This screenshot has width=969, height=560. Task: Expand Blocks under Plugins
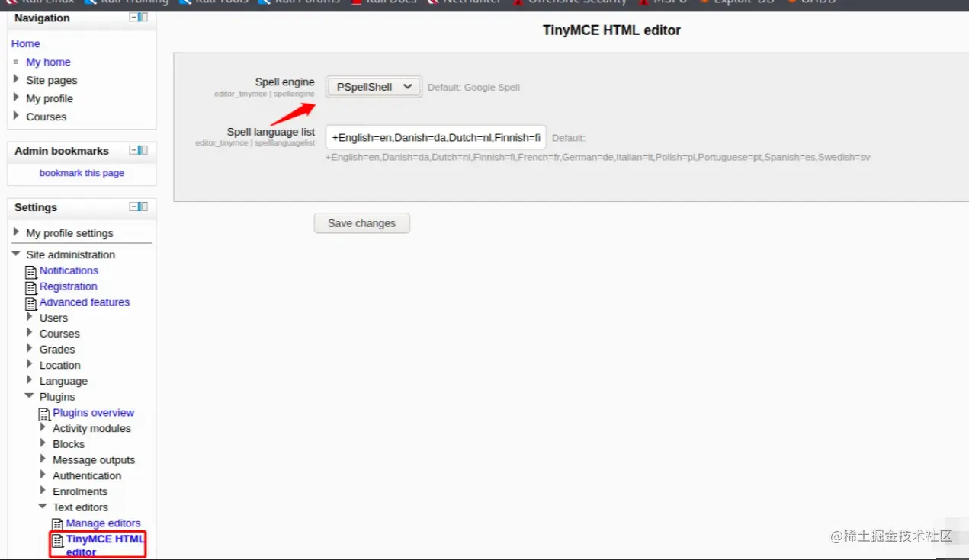(43, 443)
